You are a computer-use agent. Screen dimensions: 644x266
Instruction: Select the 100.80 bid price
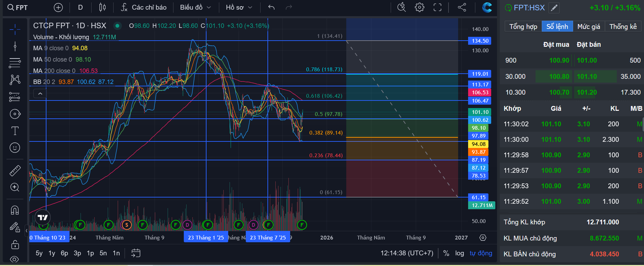point(559,76)
